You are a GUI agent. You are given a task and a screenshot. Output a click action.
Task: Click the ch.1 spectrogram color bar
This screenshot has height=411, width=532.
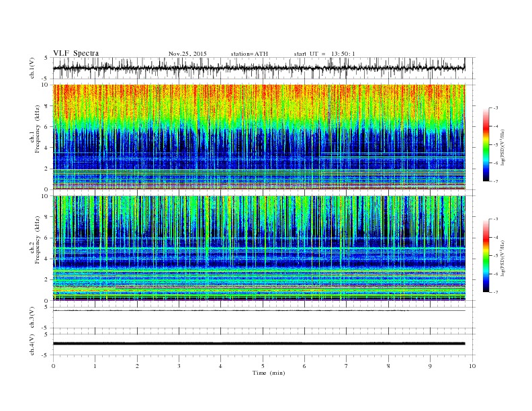(486, 144)
